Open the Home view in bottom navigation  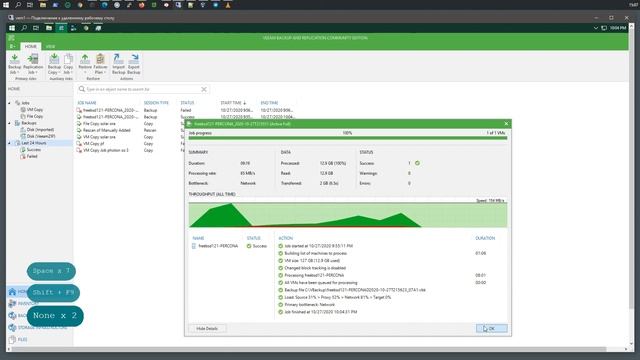[18, 292]
